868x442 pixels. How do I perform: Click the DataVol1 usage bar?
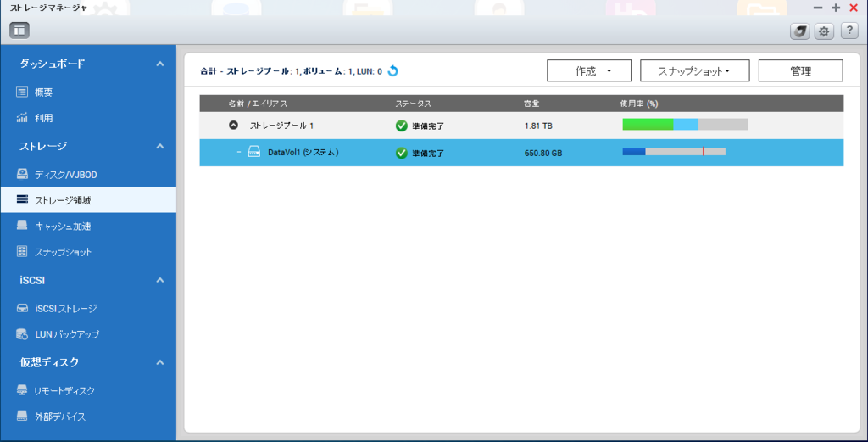pyautogui.click(x=674, y=151)
